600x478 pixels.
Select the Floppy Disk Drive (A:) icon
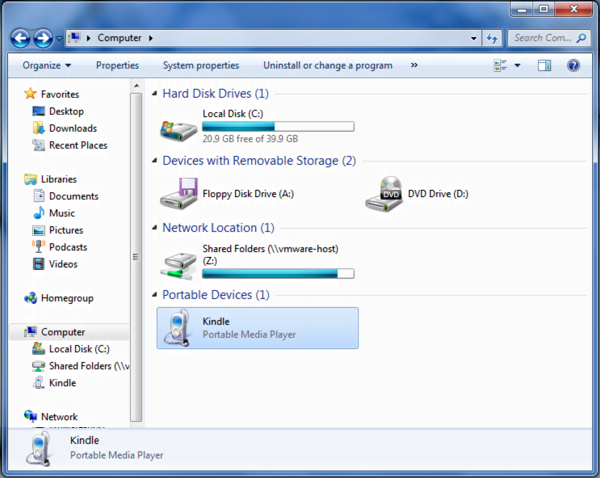pyautogui.click(x=179, y=194)
